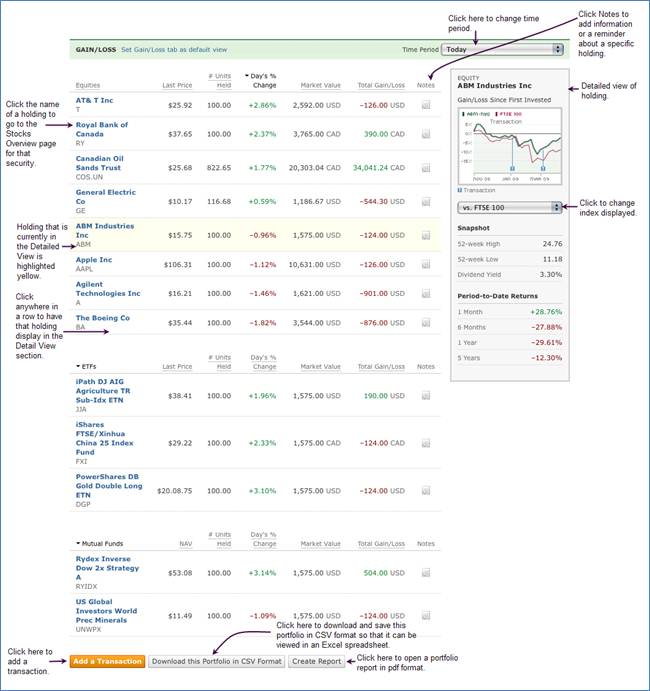Select the $106.31 Apple last price
Viewport: 650px width, 691px height.
click(x=178, y=264)
